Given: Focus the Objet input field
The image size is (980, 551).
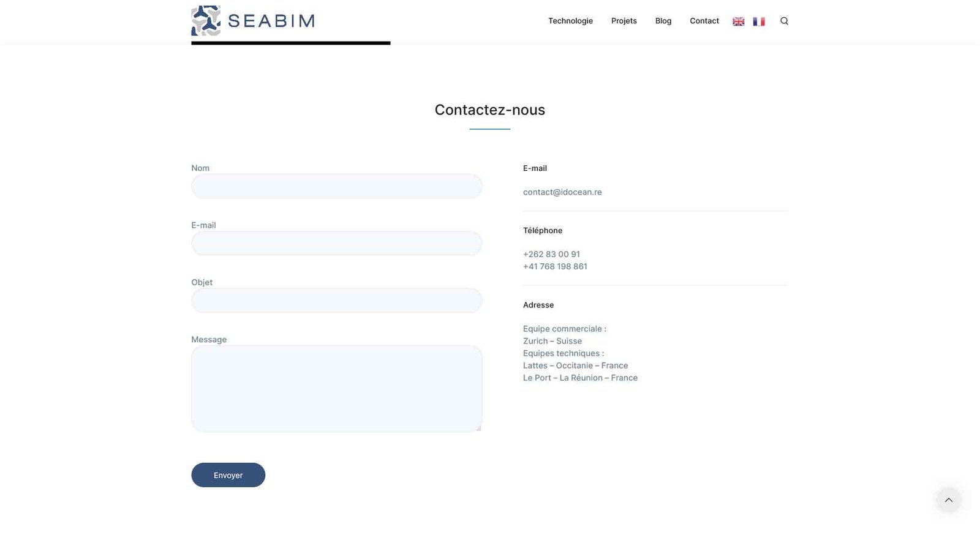Looking at the screenshot, I should tap(337, 301).
